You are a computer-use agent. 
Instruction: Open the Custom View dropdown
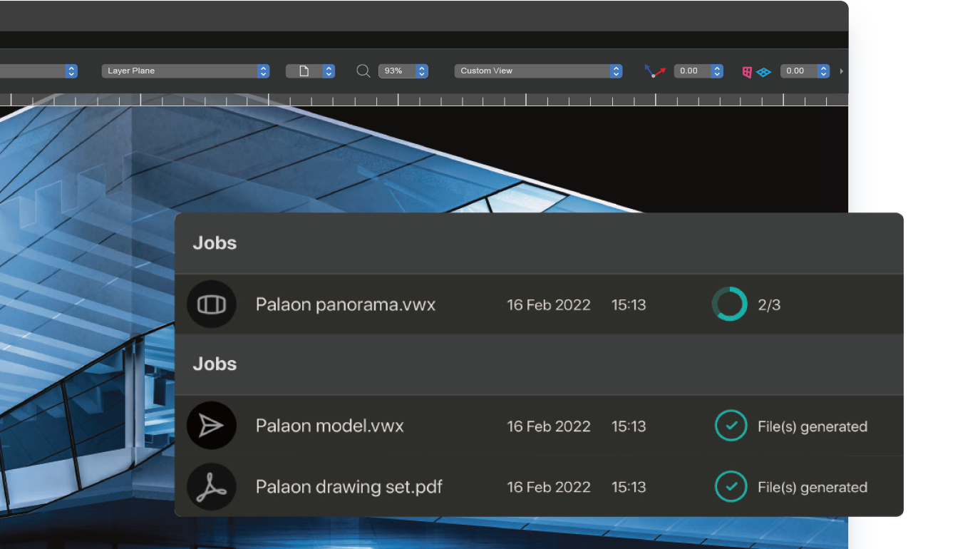tap(538, 71)
